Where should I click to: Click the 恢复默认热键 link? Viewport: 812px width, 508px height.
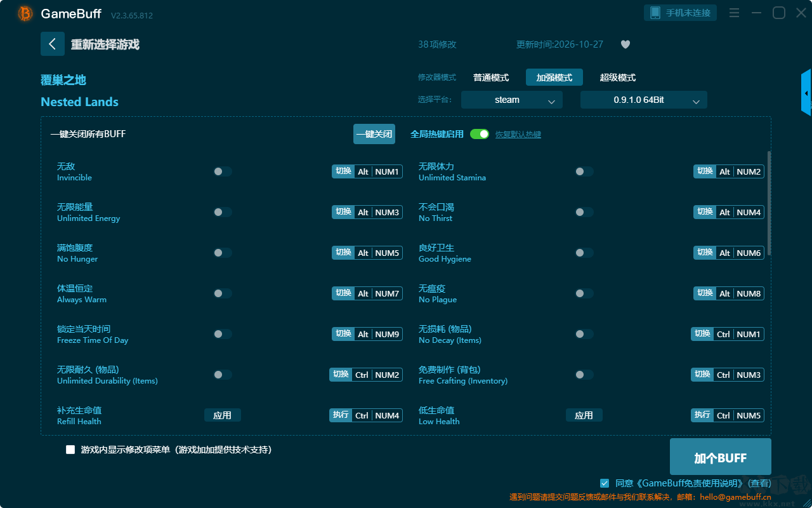[518, 135]
